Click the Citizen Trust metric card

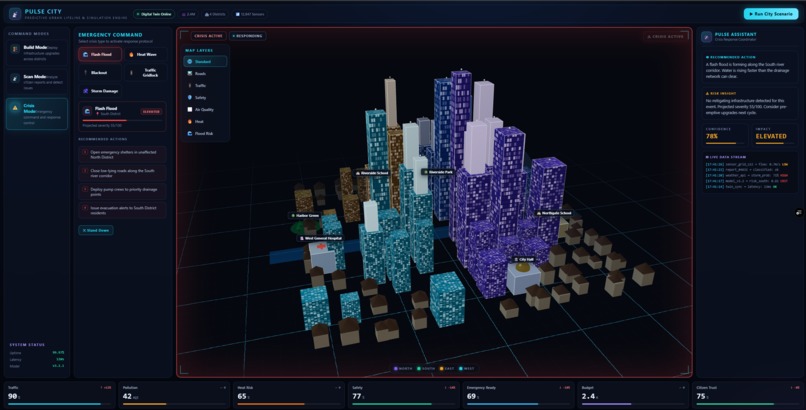point(747,395)
